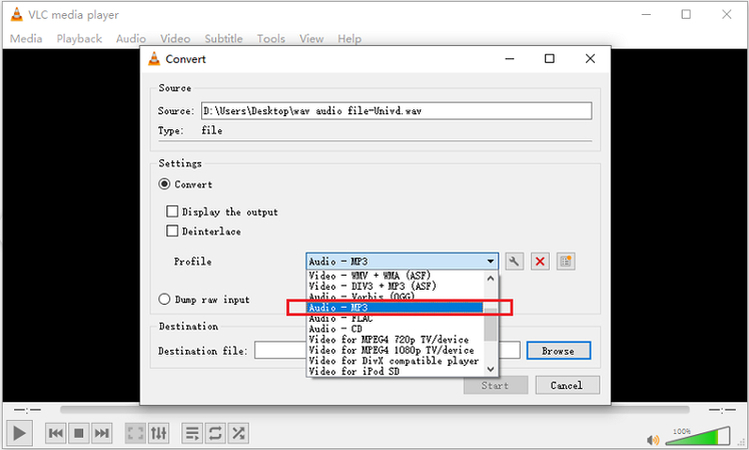The width and height of the screenshot is (749, 450).
Task: Click the Source path input field
Action: 396,111
